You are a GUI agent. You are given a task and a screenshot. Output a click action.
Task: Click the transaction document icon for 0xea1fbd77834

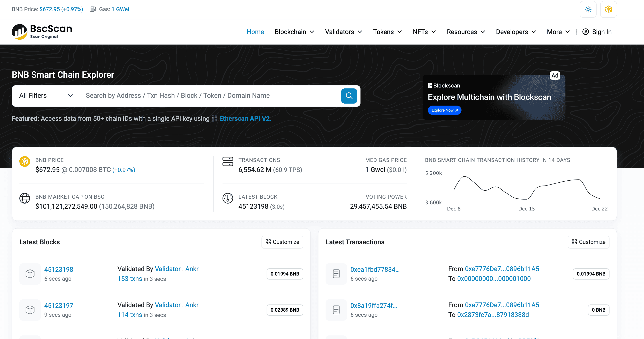point(336,274)
